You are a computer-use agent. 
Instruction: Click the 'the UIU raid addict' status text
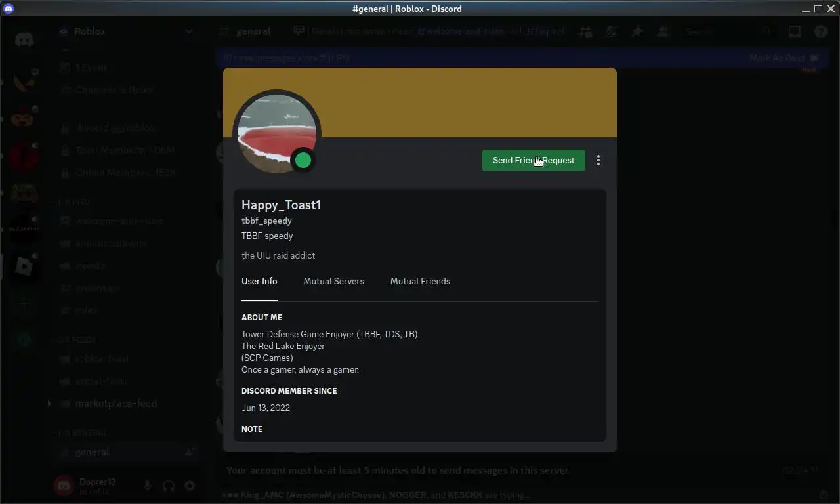pyautogui.click(x=278, y=255)
